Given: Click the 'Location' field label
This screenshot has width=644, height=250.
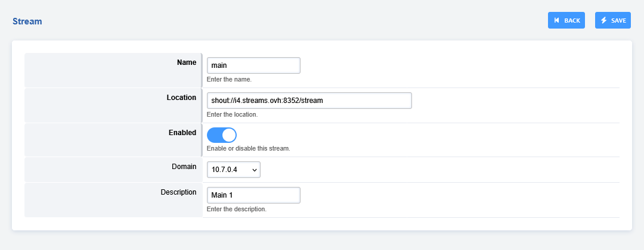Looking at the screenshot, I should pyautogui.click(x=181, y=98).
